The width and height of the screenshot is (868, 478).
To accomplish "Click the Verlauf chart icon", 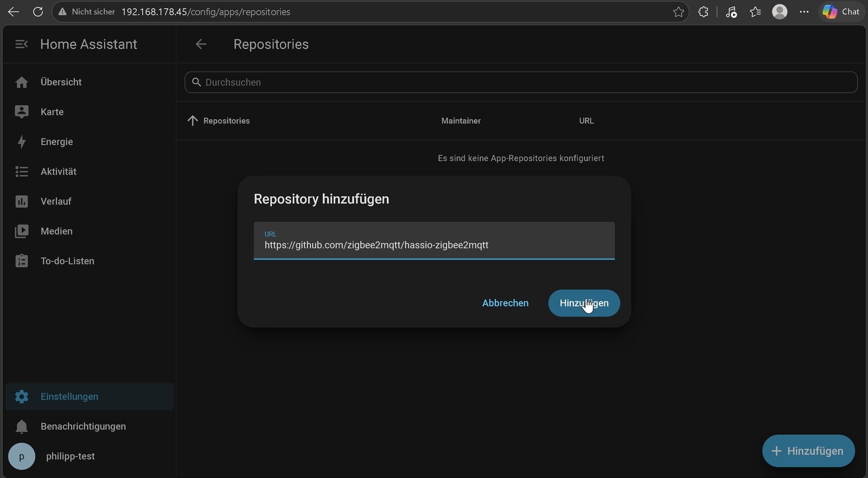I will [x=22, y=201].
